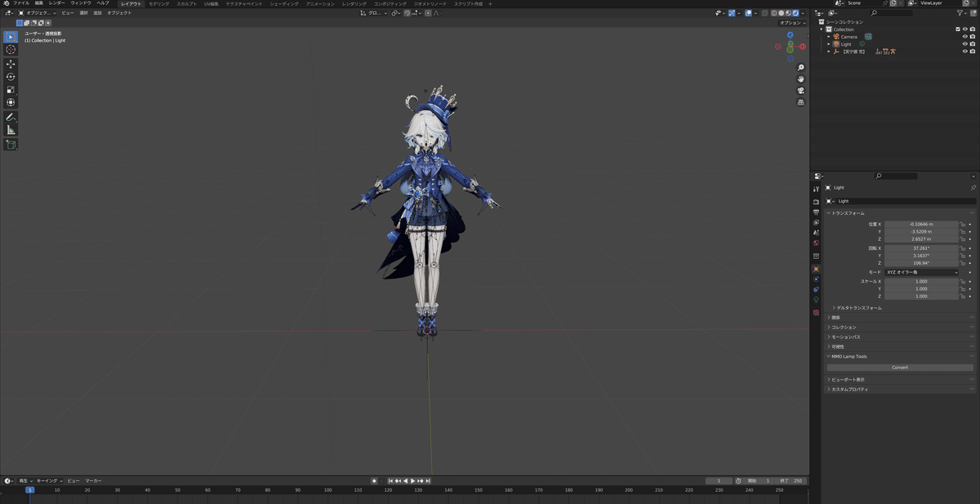Expand the 関係 panel
The width and height of the screenshot is (980, 504).
(835, 318)
